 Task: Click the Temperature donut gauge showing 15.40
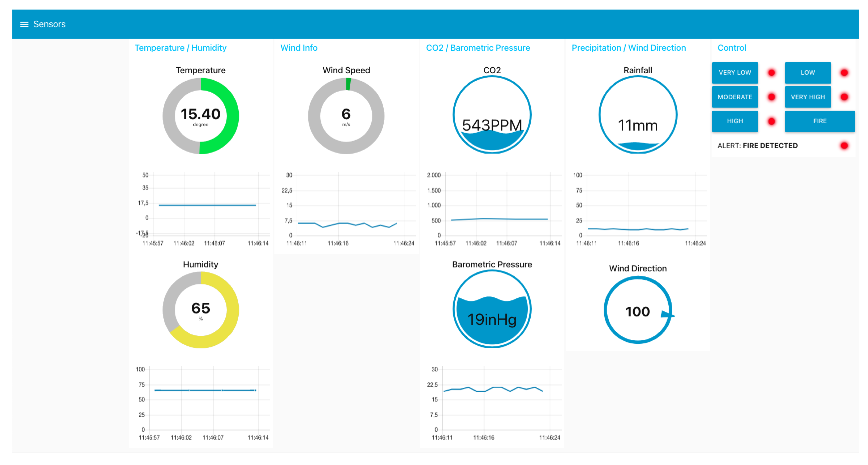click(200, 116)
